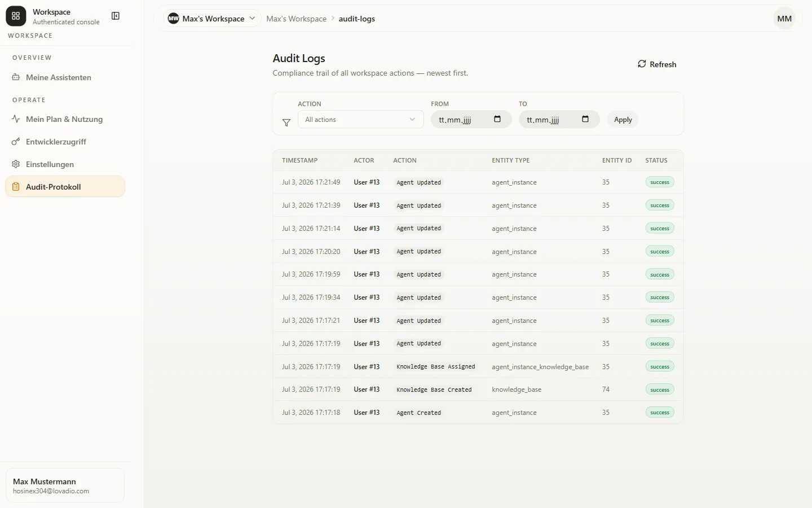Screen dimensions: 812x508
Task: Click the Mein Plan & Nutzung activity icon
Action: click(16, 119)
